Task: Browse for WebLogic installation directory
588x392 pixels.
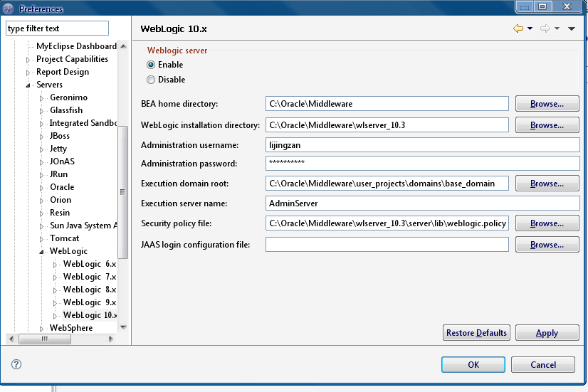Action: pos(547,125)
